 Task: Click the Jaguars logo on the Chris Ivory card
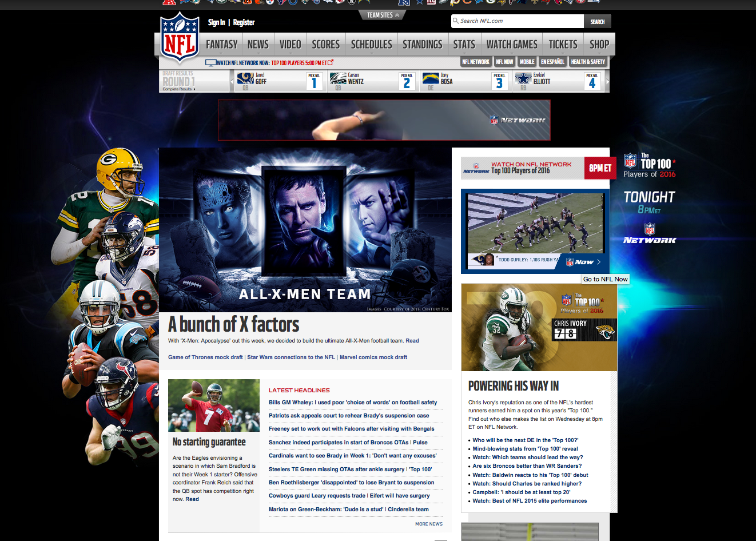click(604, 332)
